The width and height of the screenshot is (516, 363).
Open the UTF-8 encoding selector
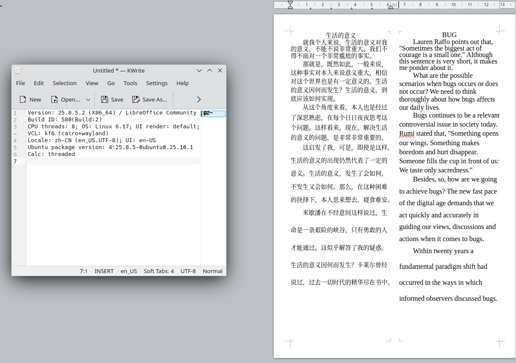click(x=188, y=271)
